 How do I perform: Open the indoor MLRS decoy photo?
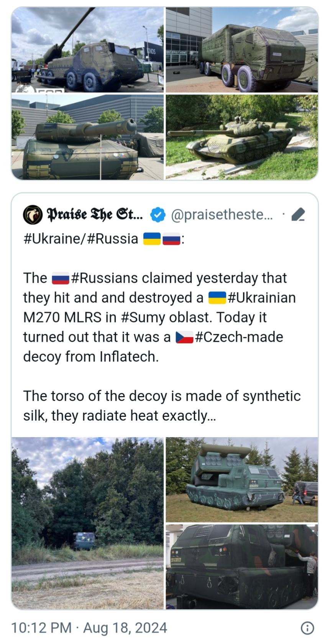pyautogui.click(x=242, y=567)
